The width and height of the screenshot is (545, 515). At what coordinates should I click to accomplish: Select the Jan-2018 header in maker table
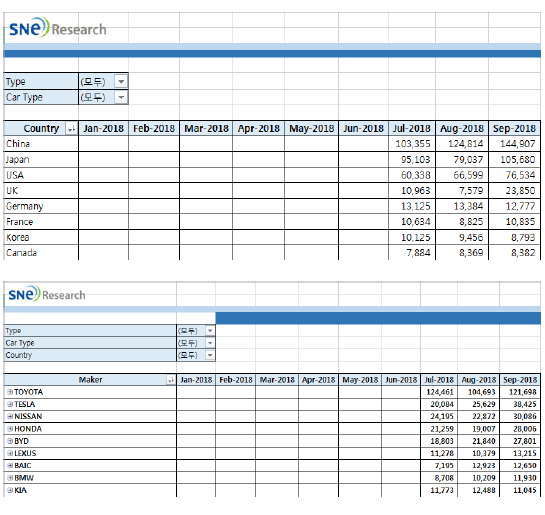pyautogui.click(x=196, y=380)
